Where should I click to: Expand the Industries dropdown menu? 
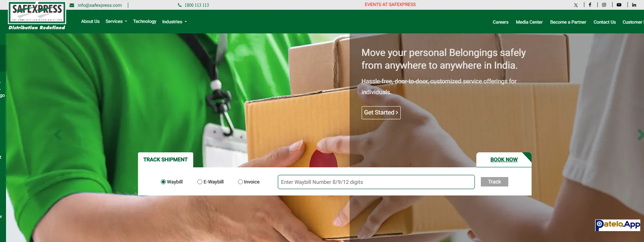(x=174, y=22)
